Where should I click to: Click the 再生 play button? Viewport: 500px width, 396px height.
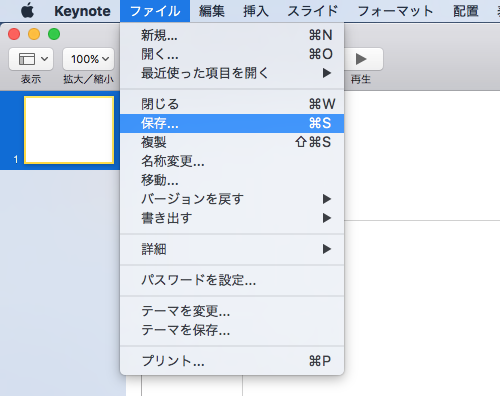363,59
